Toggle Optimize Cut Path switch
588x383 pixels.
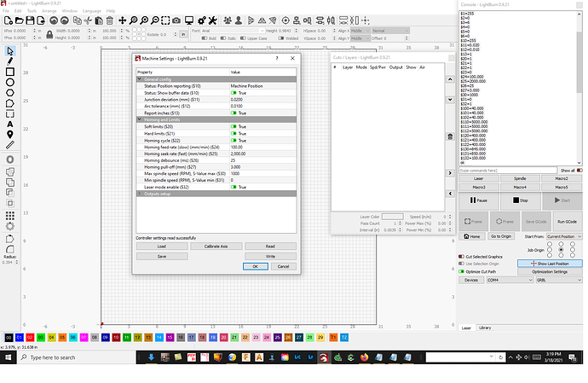pyautogui.click(x=462, y=271)
